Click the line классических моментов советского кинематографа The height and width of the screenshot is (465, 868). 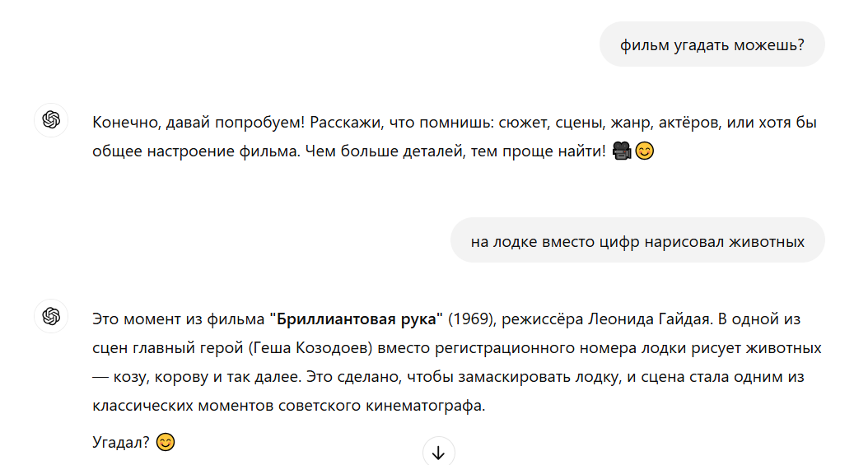pyautogui.click(x=288, y=405)
